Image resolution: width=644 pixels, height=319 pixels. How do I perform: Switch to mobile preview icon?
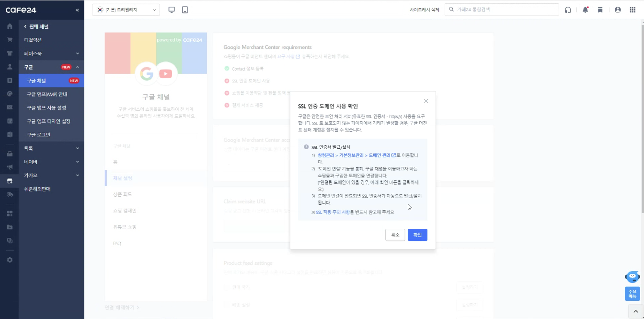(x=185, y=10)
